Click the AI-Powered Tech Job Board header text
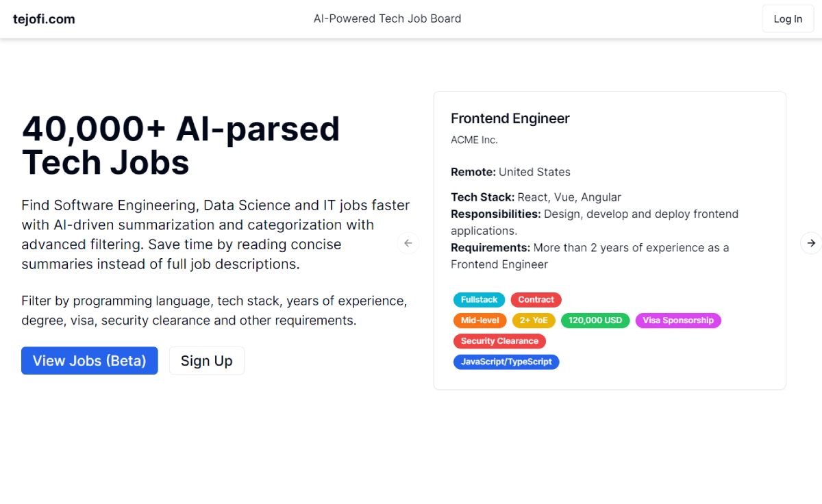This screenshot has height=504, width=822. (x=388, y=18)
